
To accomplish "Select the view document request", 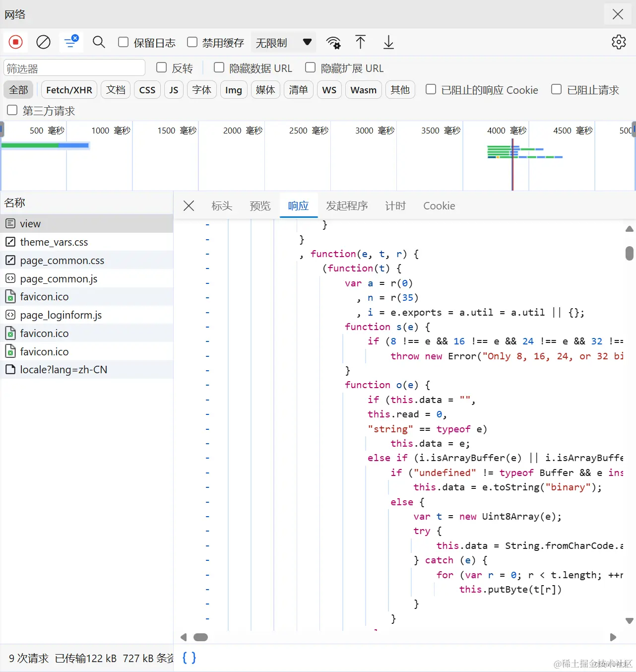I will pyautogui.click(x=87, y=224).
